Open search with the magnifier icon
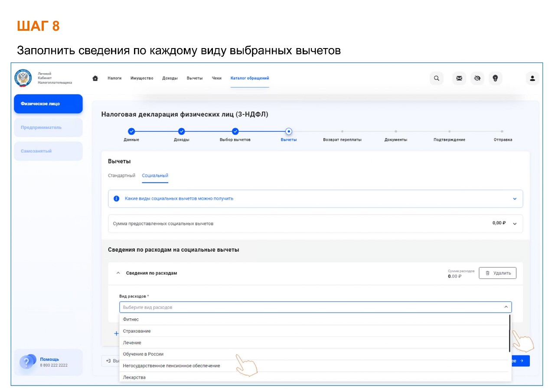The width and height of the screenshot is (555, 392). [437, 78]
